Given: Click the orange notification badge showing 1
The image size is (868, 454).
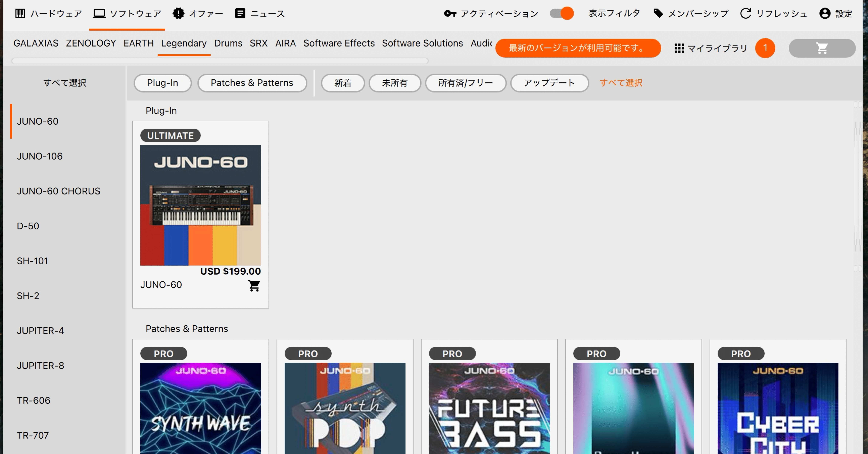Looking at the screenshot, I should pyautogui.click(x=765, y=48).
